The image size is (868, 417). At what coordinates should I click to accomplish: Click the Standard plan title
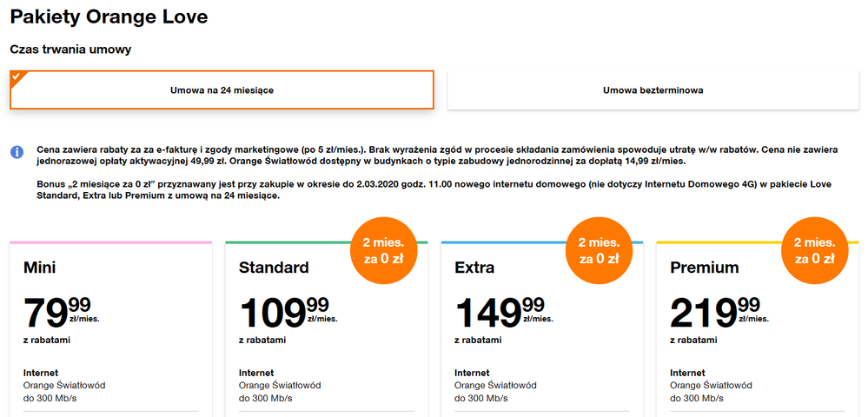pyautogui.click(x=274, y=268)
